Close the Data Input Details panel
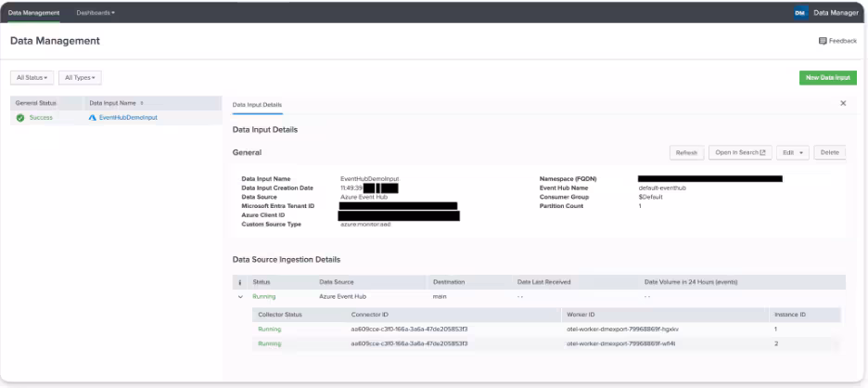The height and width of the screenshot is (388, 868). (843, 103)
